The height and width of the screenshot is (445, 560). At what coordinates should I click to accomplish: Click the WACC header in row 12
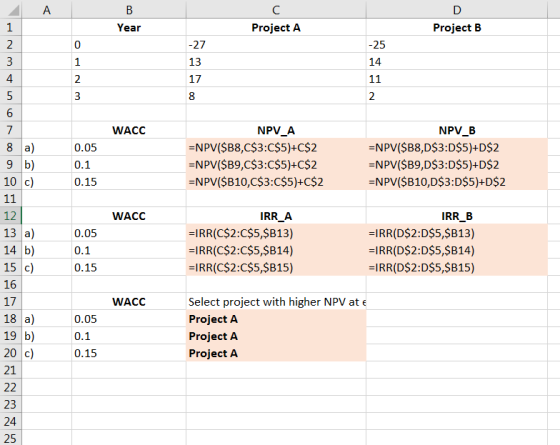(129, 216)
